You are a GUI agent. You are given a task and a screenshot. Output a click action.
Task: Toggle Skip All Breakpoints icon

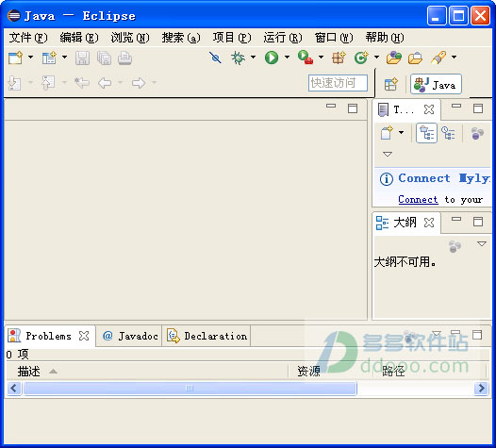(x=215, y=58)
